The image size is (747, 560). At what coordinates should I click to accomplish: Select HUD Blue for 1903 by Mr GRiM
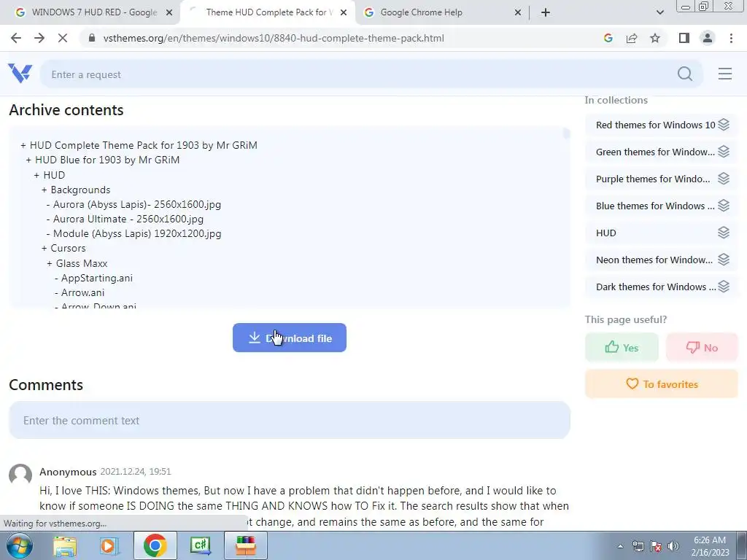click(107, 160)
